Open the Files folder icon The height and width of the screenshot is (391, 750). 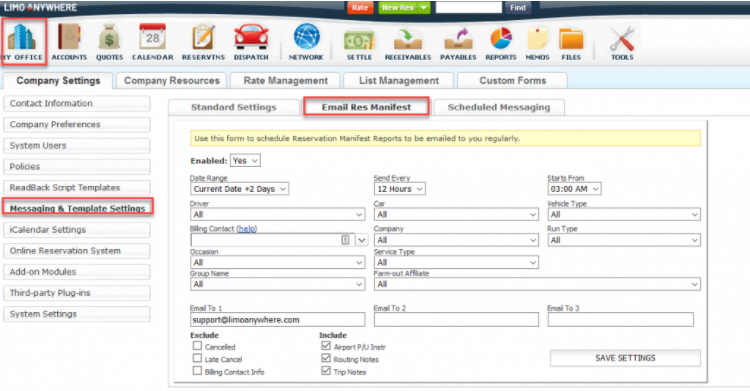click(x=571, y=39)
